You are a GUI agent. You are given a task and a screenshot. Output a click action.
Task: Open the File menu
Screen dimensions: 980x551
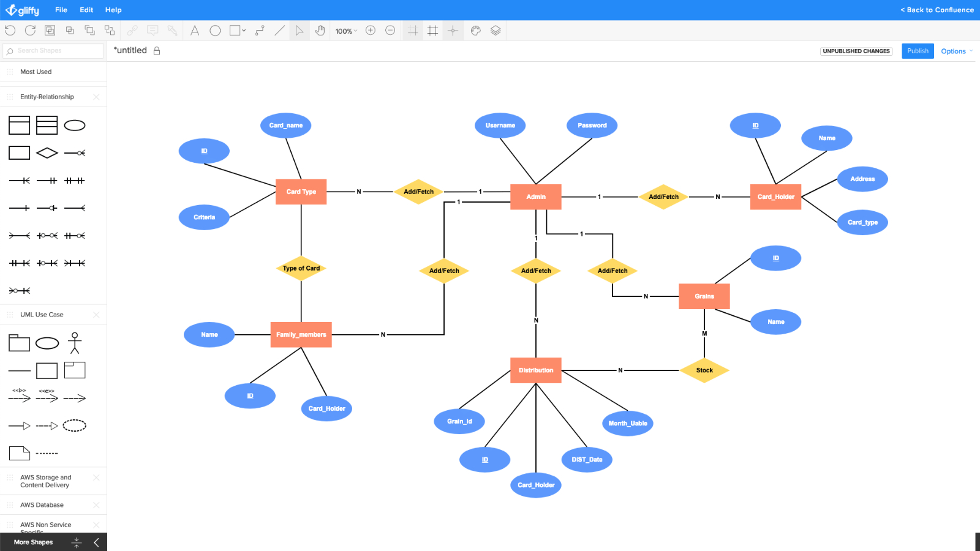(61, 10)
